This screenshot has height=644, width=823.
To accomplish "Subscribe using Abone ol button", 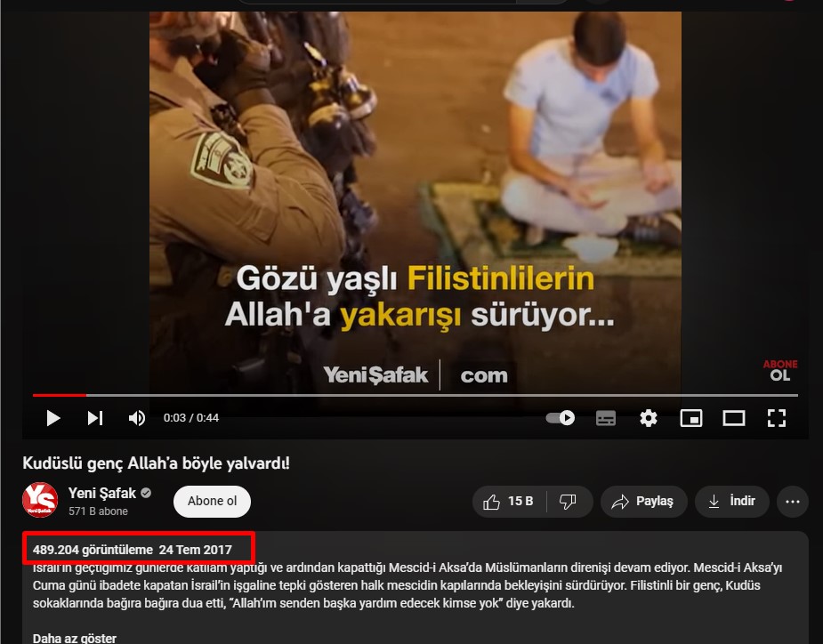I will [212, 501].
